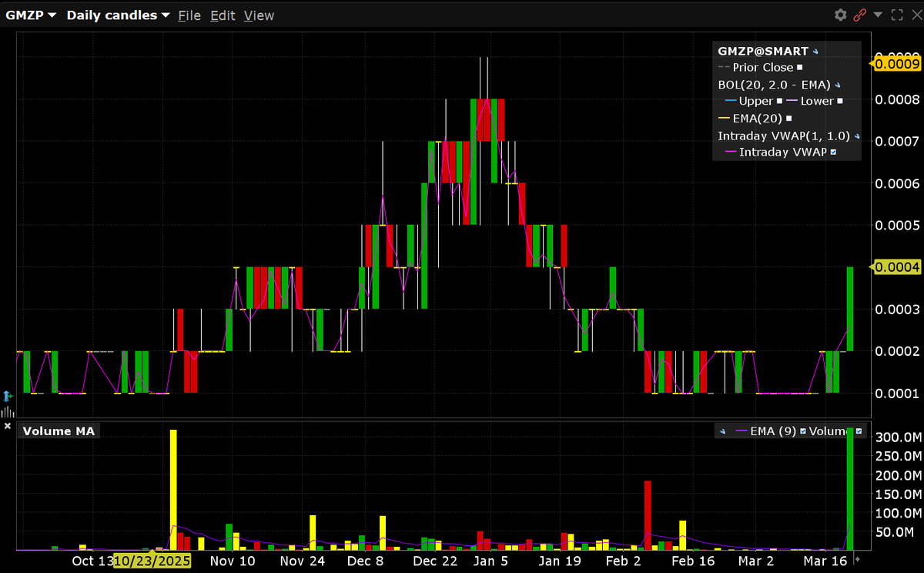The image size is (924, 573).
Task: Click the BOL(20, 2.0 - EMA) legend label
Action: [774, 85]
